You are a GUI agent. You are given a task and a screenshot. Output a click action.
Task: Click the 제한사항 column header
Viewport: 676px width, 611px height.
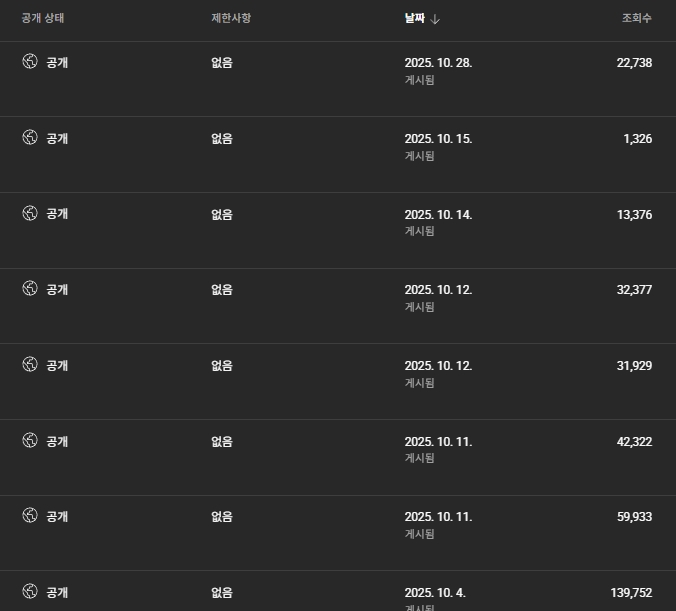(x=231, y=18)
